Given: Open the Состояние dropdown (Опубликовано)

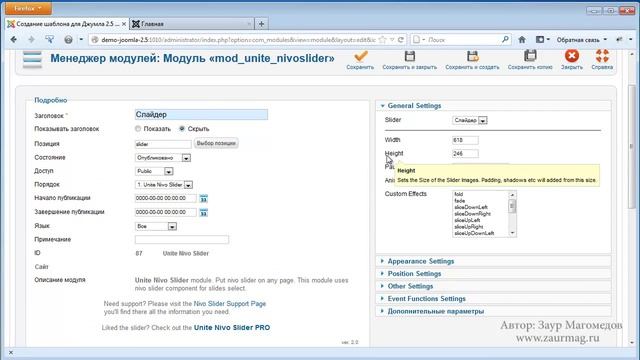Looking at the screenshot, I should (163, 158).
